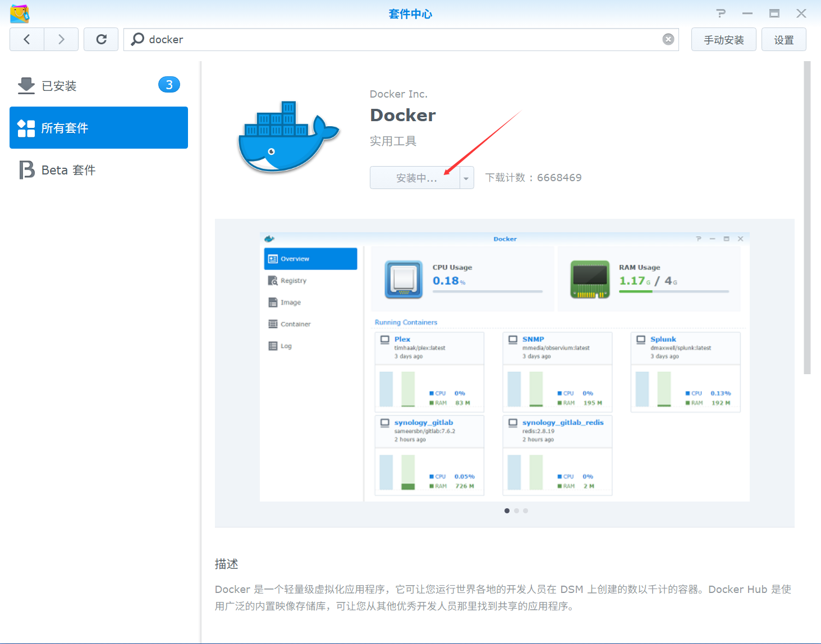Maximize the 套件中心 window

[774, 13]
